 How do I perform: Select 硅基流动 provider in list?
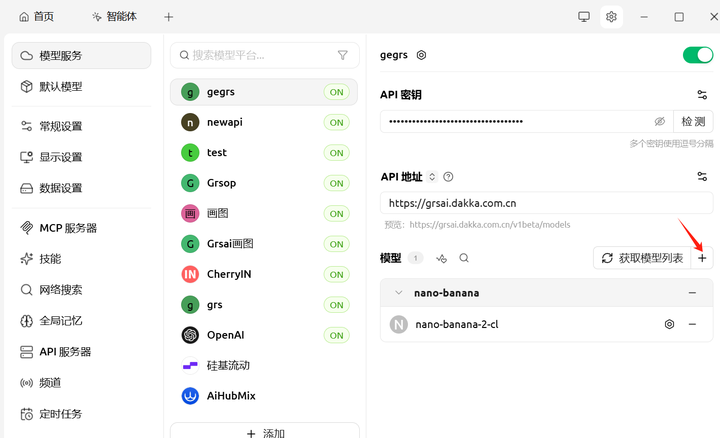coord(264,365)
